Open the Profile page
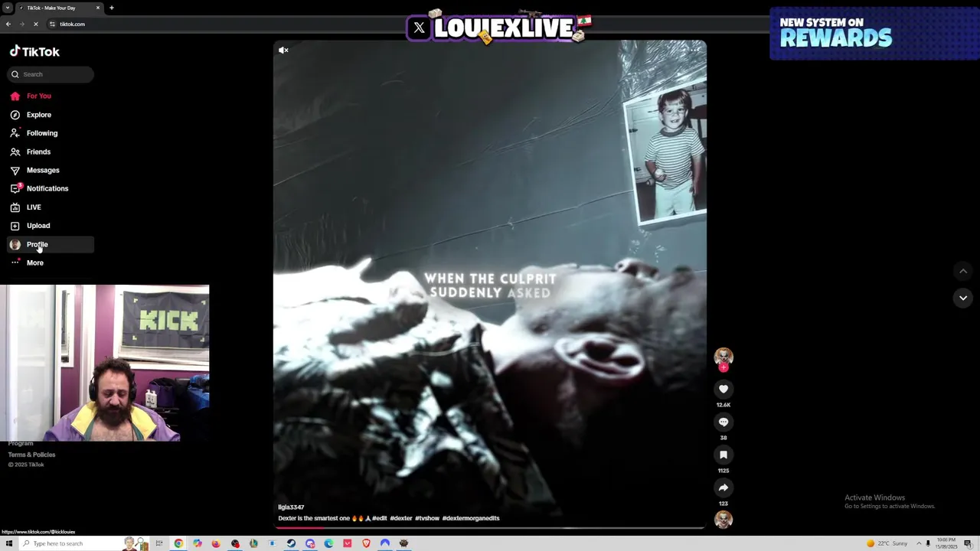This screenshot has height=551, width=980. pyautogui.click(x=51, y=244)
